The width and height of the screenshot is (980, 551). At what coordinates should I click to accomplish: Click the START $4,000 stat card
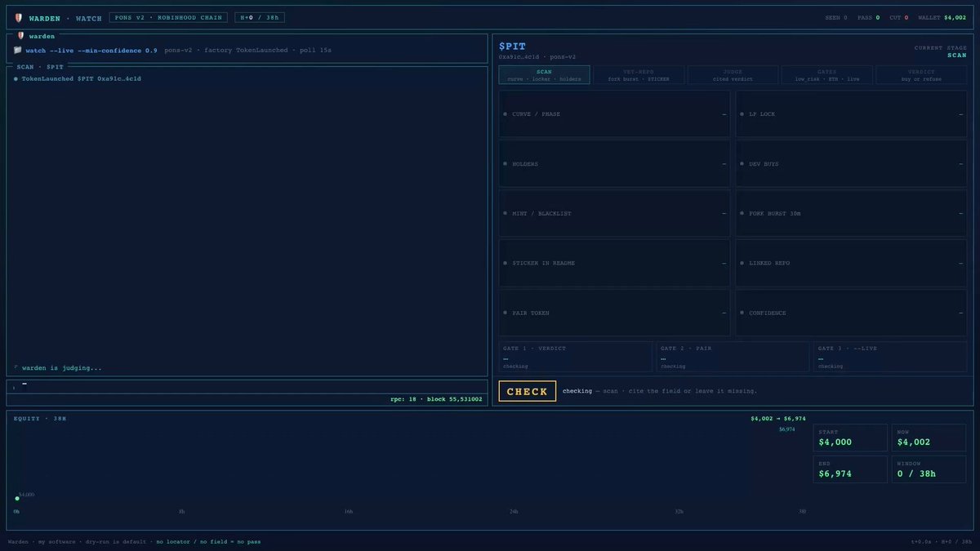[849, 438]
